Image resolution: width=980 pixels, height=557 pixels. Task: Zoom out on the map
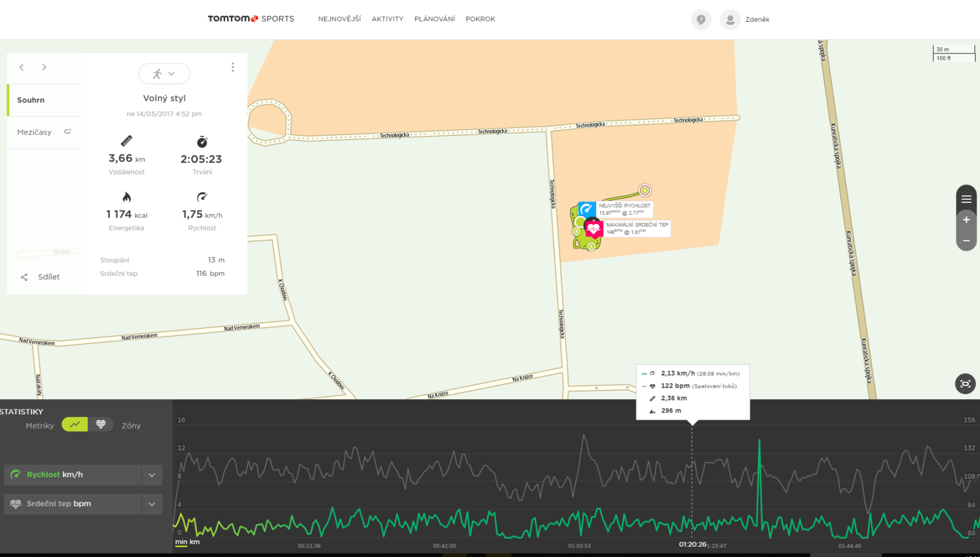click(966, 241)
